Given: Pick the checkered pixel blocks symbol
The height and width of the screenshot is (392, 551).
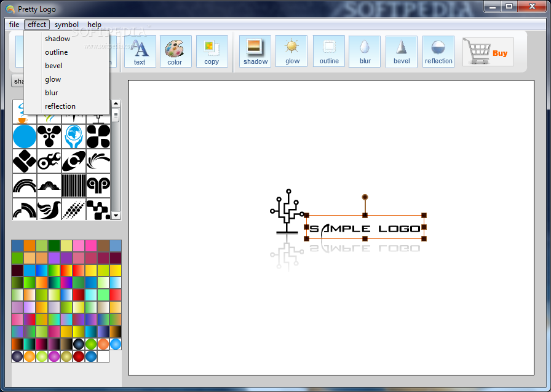Looking at the screenshot, I should [x=98, y=209].
